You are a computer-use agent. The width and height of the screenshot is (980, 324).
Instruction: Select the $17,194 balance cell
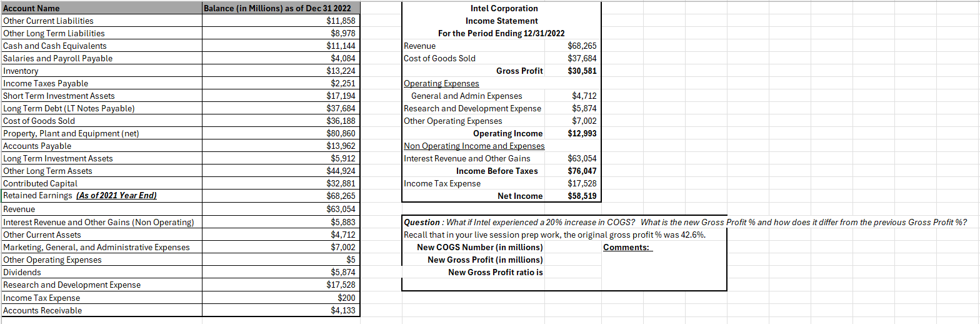281,96
